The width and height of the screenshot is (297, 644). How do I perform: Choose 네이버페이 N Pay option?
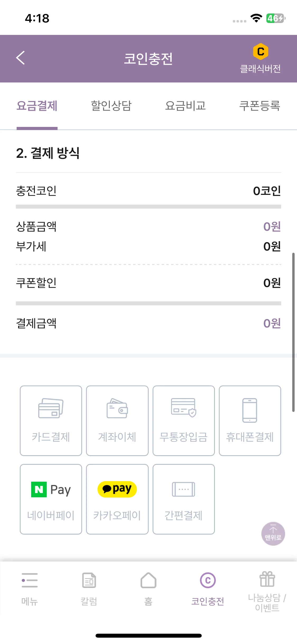pyautogui.click(x=51, y=499)
